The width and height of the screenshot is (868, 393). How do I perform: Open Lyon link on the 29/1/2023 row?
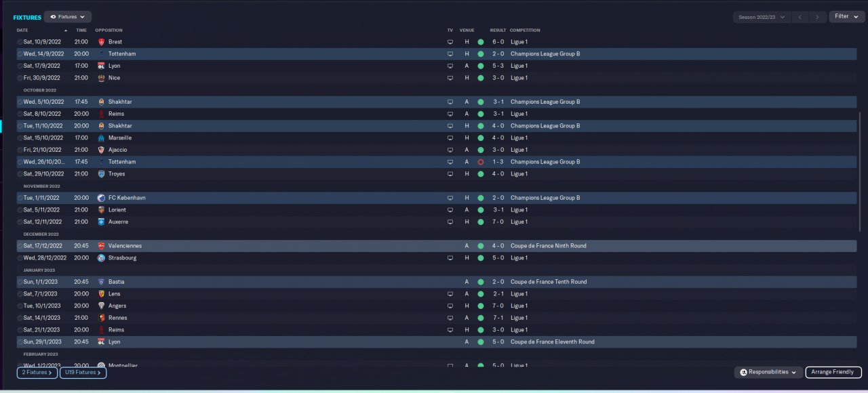click(114, 342)
